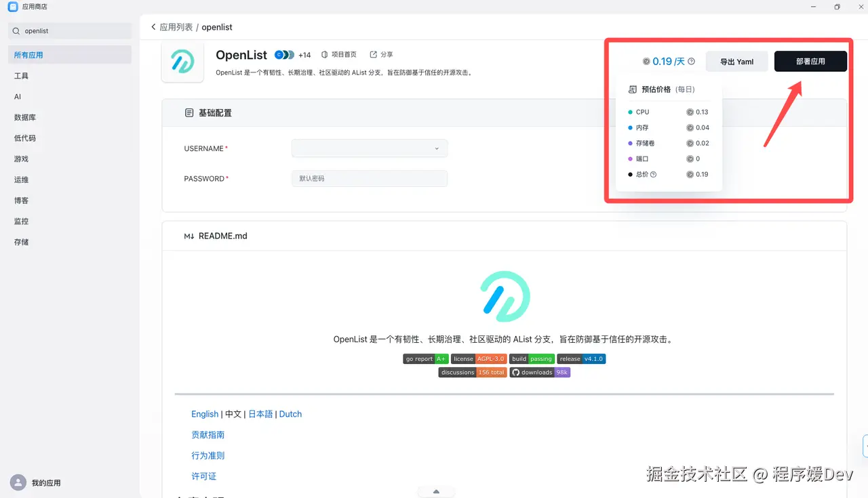The height and width of the screenshot is (498, 868).
Task: Click the 存储卷 price row
Action: coord(669,143)
